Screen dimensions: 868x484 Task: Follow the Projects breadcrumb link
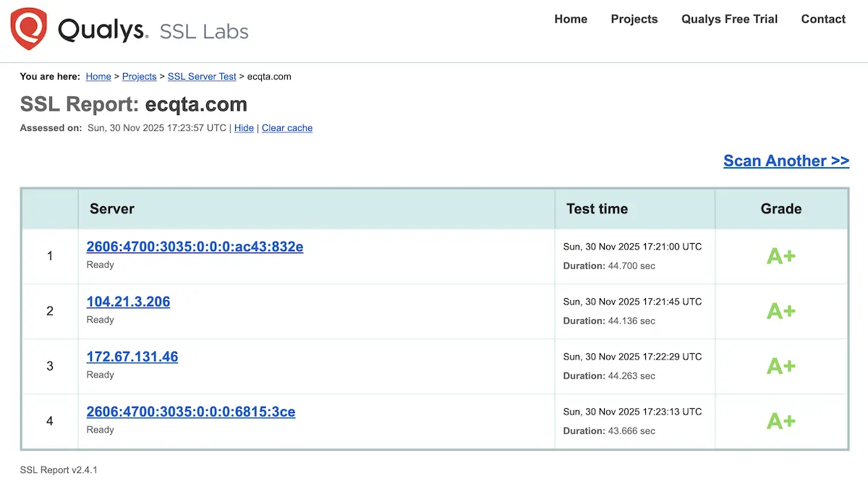(x=139, y=76)
